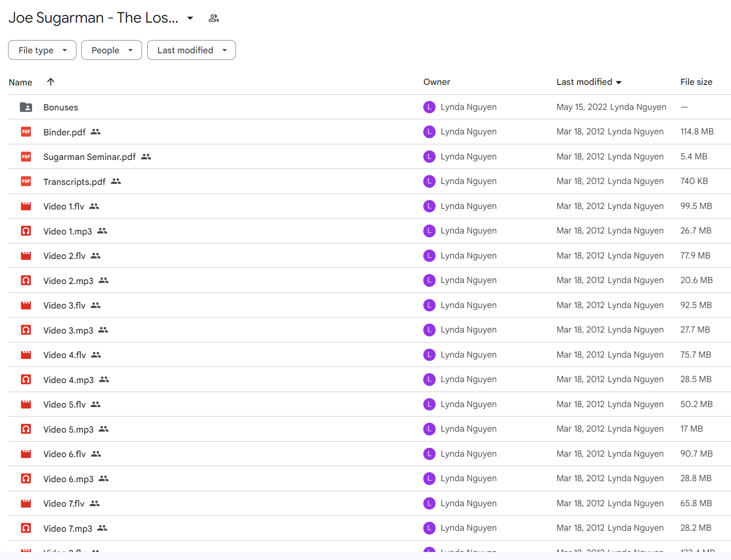
Task: Select the Video 1.mp3 file name
Action: tap(67, 231)
